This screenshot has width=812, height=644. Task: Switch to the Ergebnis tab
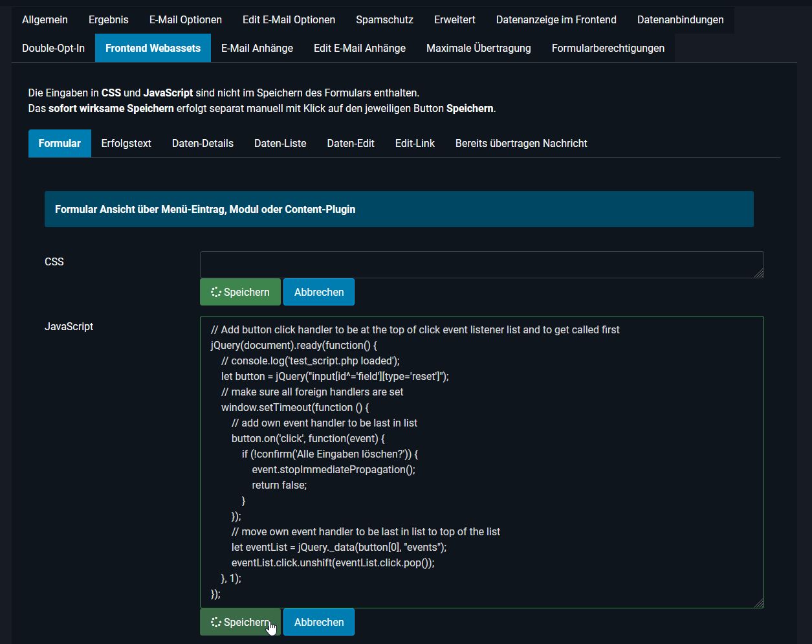coord(108,19)
